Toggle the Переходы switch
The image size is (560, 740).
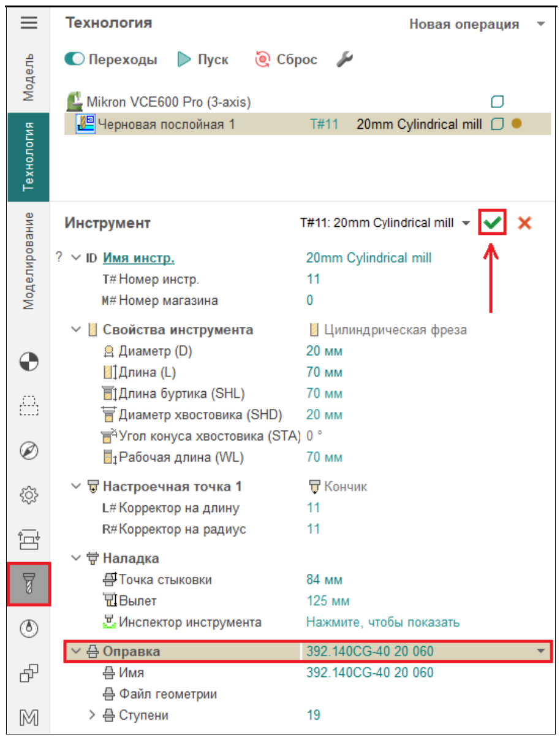coord(74,59)
